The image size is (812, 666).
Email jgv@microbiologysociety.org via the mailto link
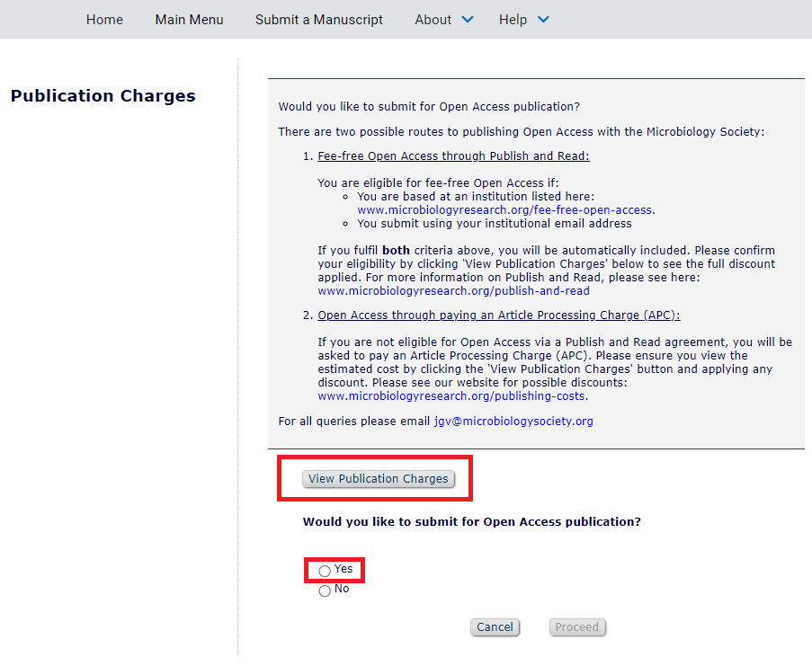[x=513, y=421]
